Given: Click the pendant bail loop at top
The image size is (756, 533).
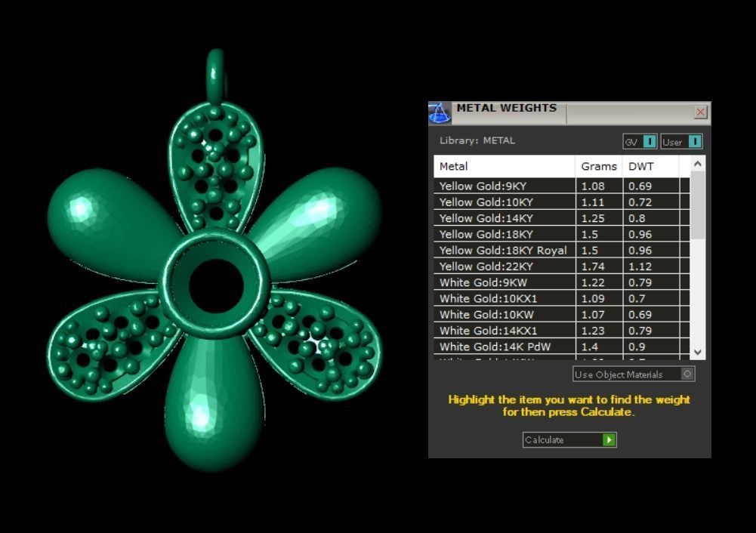Looking at the screenshot, I should tap(216, 75).
